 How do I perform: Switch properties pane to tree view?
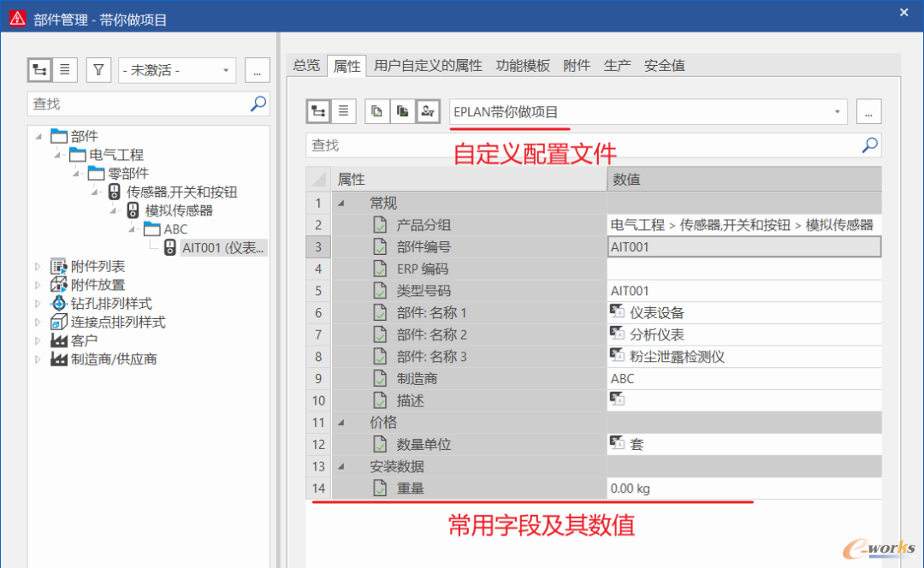point(318,111)
